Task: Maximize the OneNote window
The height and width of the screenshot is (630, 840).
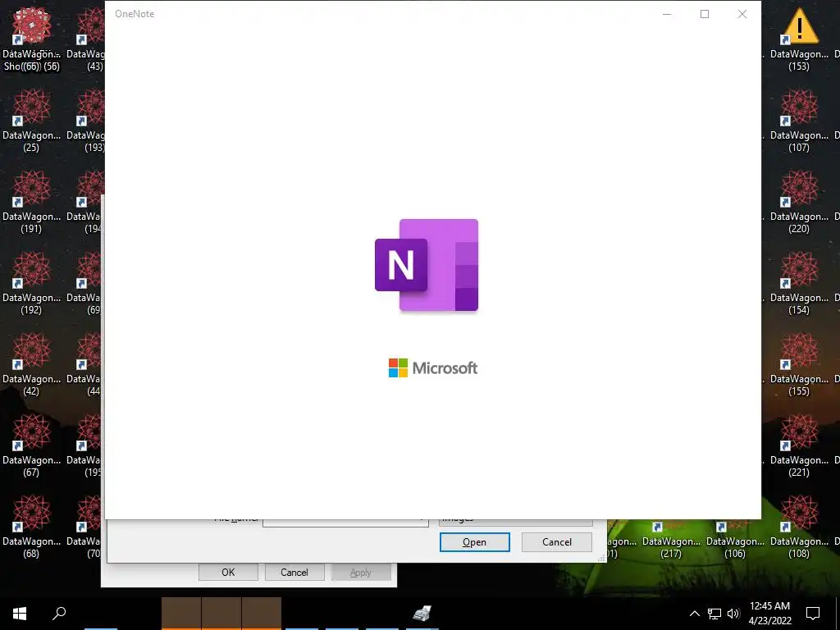Action: pyautogui.click(x=705, y=14)
